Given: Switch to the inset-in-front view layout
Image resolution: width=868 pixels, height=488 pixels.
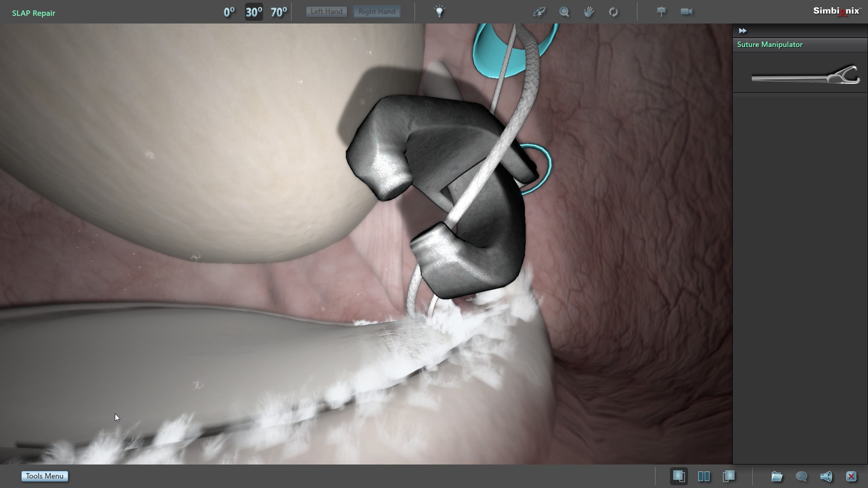Looking at the screenshot, I should 729,476.
